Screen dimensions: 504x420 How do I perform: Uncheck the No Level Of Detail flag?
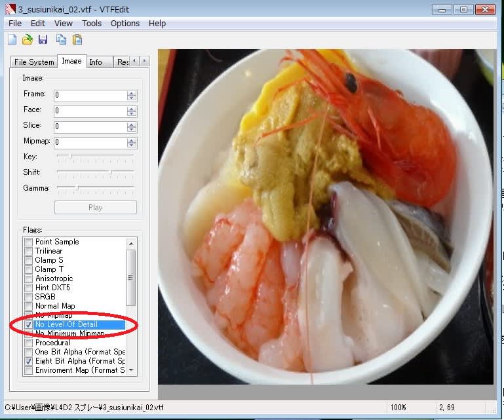point(28,324)
